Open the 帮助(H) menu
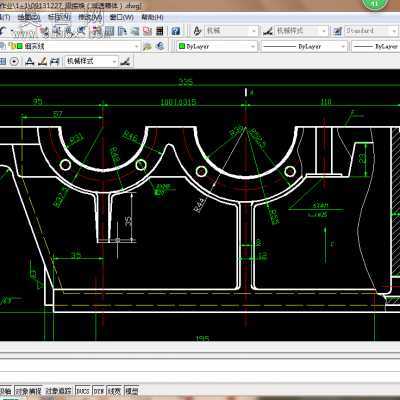Screen dimensions: 400x400 (x=152, y=17)
